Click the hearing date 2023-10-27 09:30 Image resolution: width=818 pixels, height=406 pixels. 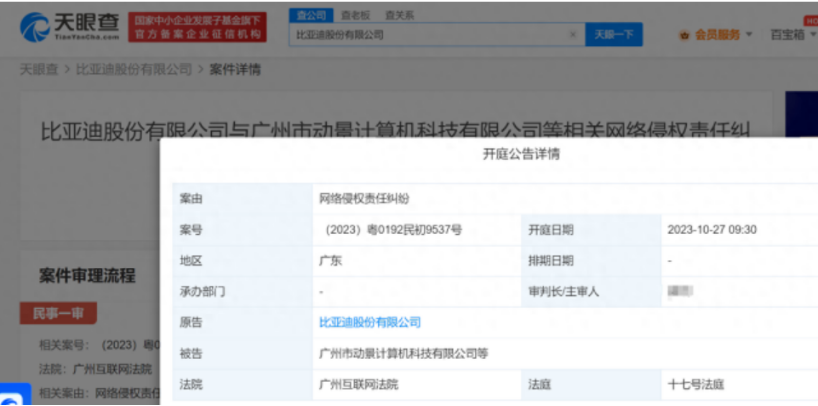tap(712, 230)
